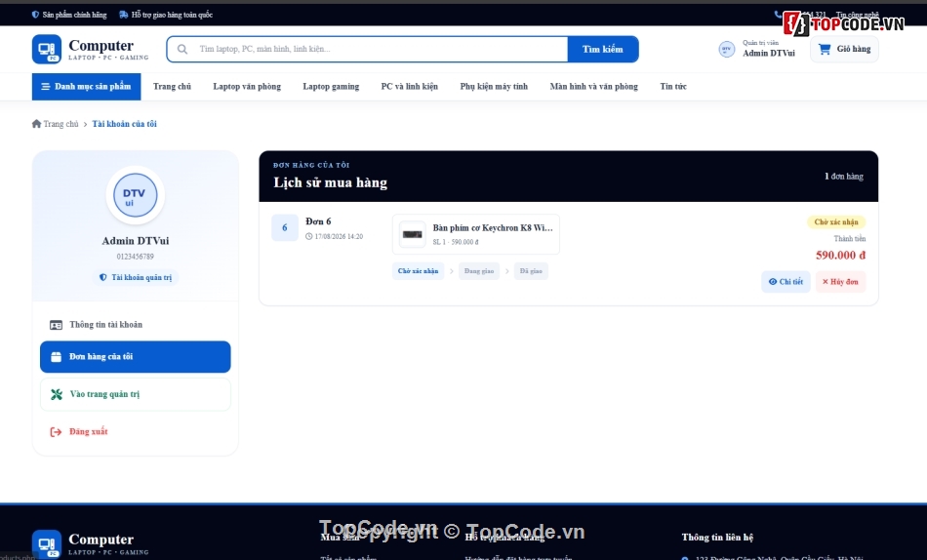The image size is (927, 560).
Task: Open Laptop văn phòng menu item
Action: point(247,86)
